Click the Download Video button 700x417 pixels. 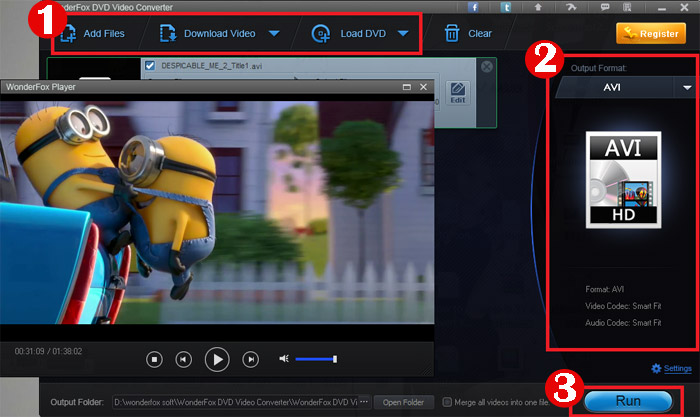(x=208, y=33)
